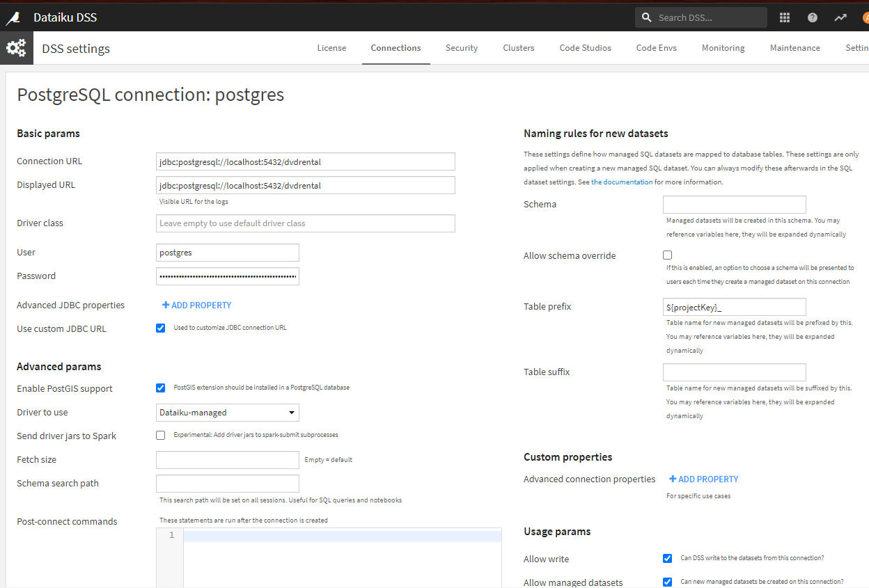Viewport: 869px width, 588px height.
Task: Open the Security tab
Action: click(x=462, y=48)
